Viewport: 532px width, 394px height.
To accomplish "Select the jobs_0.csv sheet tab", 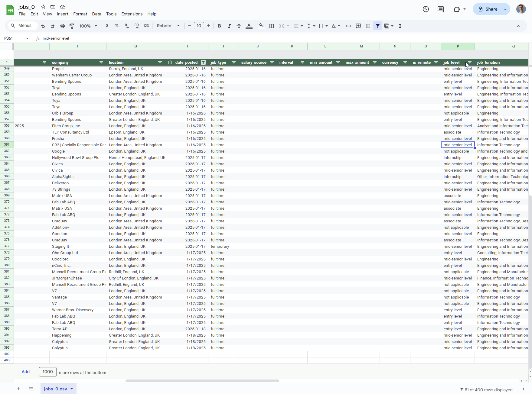I will [56, 389].
